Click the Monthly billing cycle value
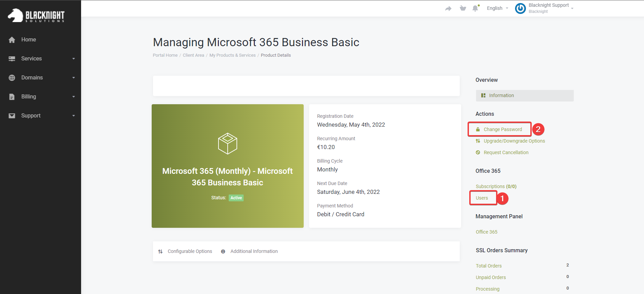The width and height of the screenshot is (644, 294). click(327, 169)
